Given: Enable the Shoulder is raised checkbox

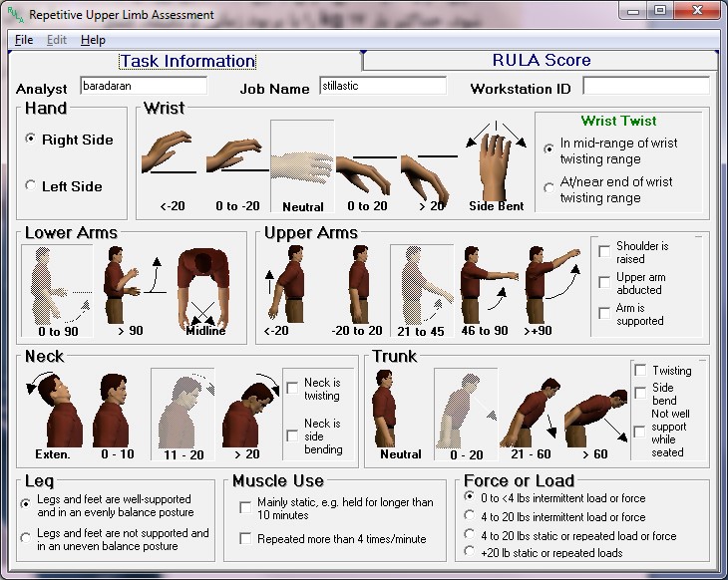Looking at the screenshot, I should 604,252.
